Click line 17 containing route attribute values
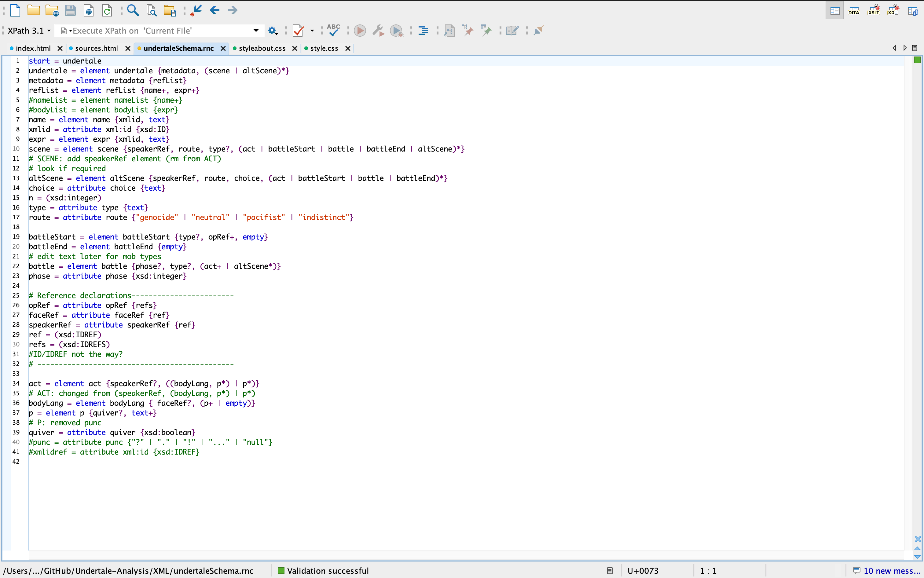 (x=191, y=217)
